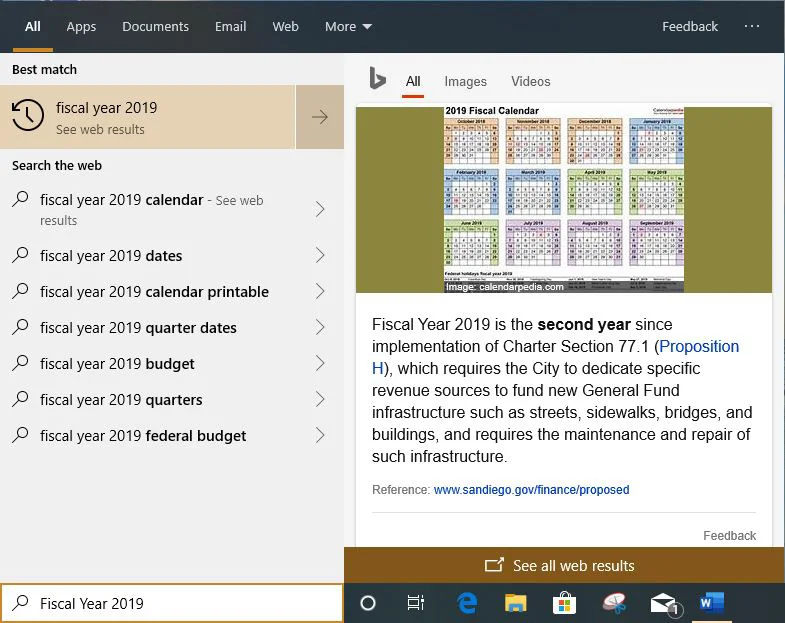
Task: Open Task View from taskbar
Action: click(416, 603)
